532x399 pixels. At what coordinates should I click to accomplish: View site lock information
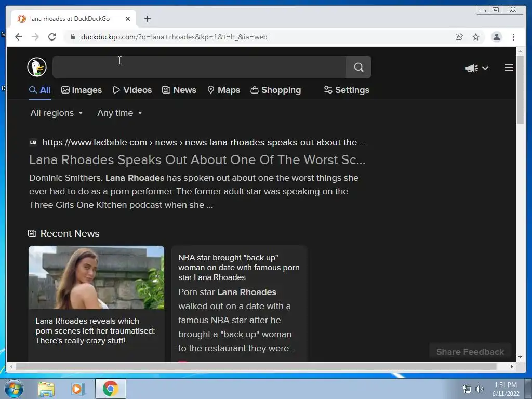[x=72, y=37]
